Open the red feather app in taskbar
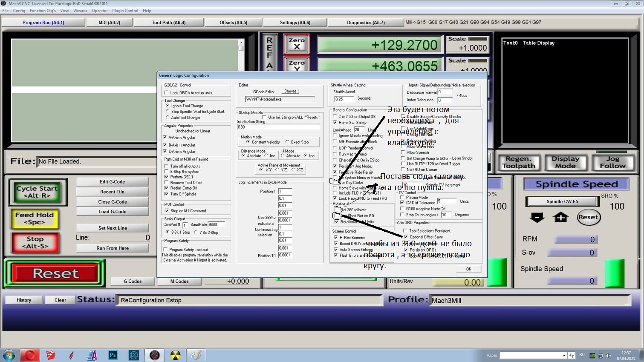Screen dimensions: 644x362 click(71, 355)
